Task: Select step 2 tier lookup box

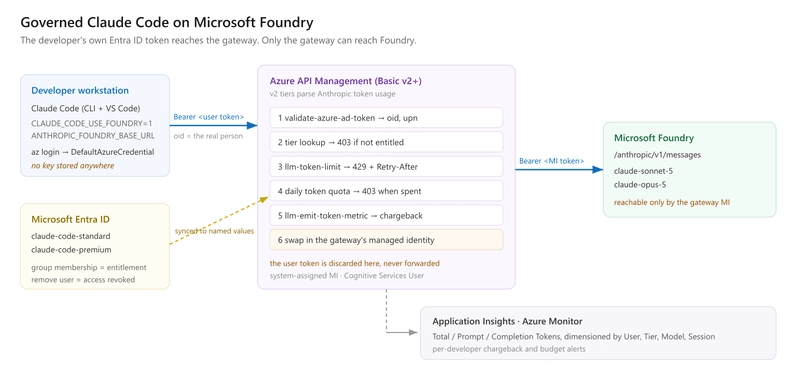Action: [x=386, y=142]
